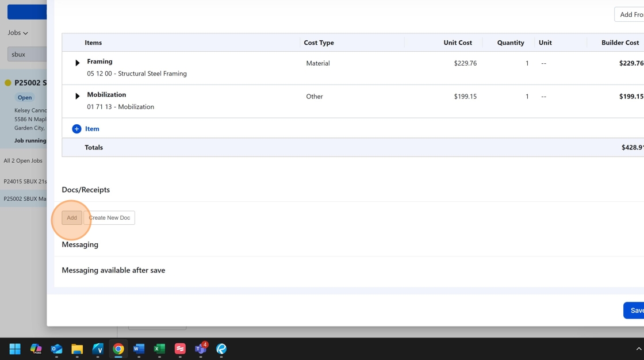Click Messaging available after save text
The height and width of the screenshot is (360, 644).
click(113, 270)
